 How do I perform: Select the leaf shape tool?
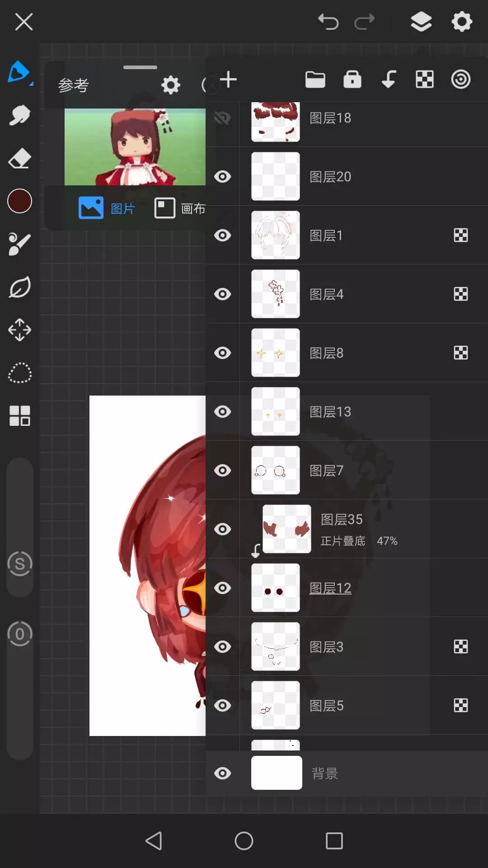[x=19, y=287]
